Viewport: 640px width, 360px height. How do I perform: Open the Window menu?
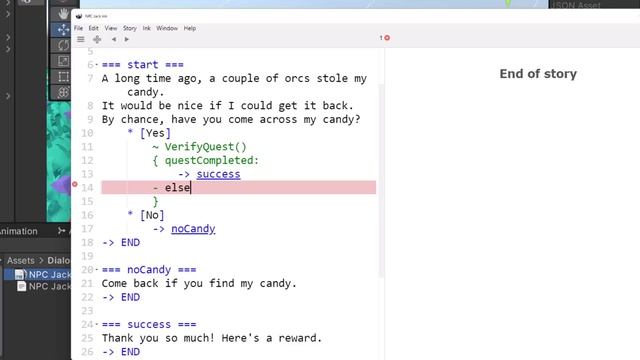[x=167, y=28]
